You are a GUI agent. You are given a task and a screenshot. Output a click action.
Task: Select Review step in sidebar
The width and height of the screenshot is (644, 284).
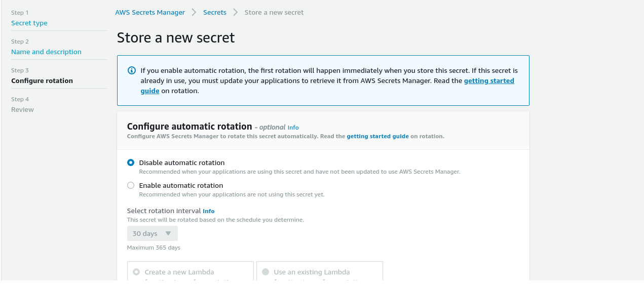pyautogui.click(x=22, y=110)
